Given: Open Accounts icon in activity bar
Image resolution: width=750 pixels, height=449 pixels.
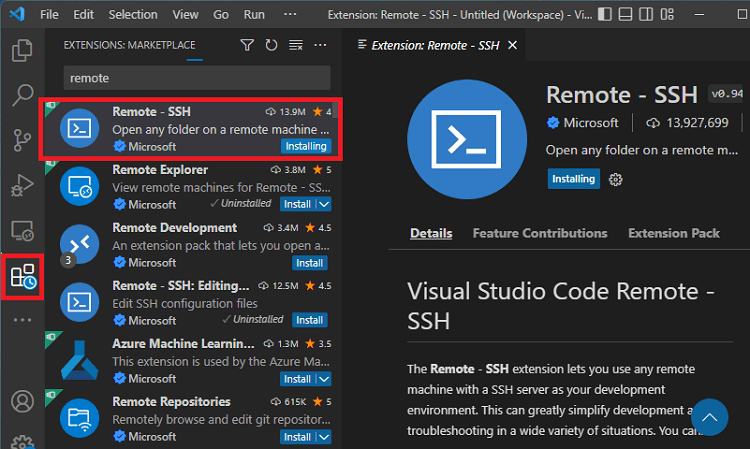Looking at the screenshot, I should (22, 402).
